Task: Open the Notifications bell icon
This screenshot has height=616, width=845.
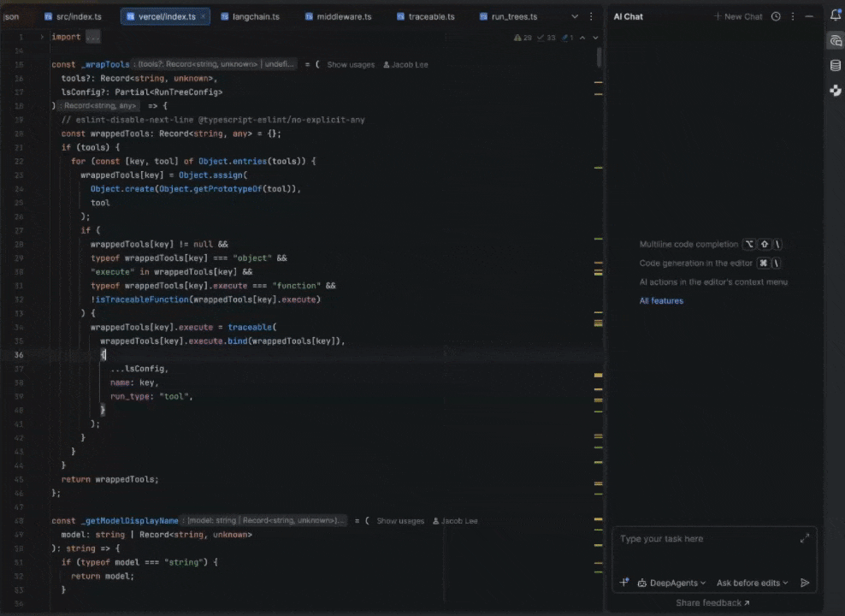Action: (835, 15)
